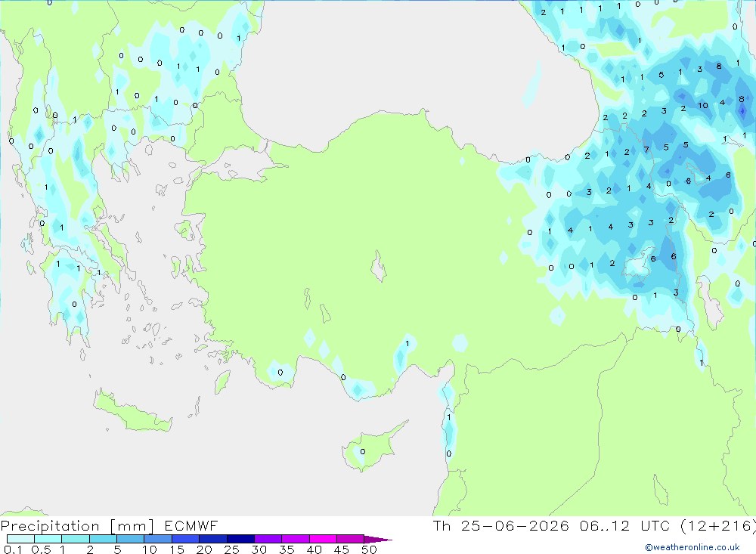The height and width of the screenshot is (554, 756).
Task: Select the 5–10 mm legend color swatch
Action: [x=130, y=539]
